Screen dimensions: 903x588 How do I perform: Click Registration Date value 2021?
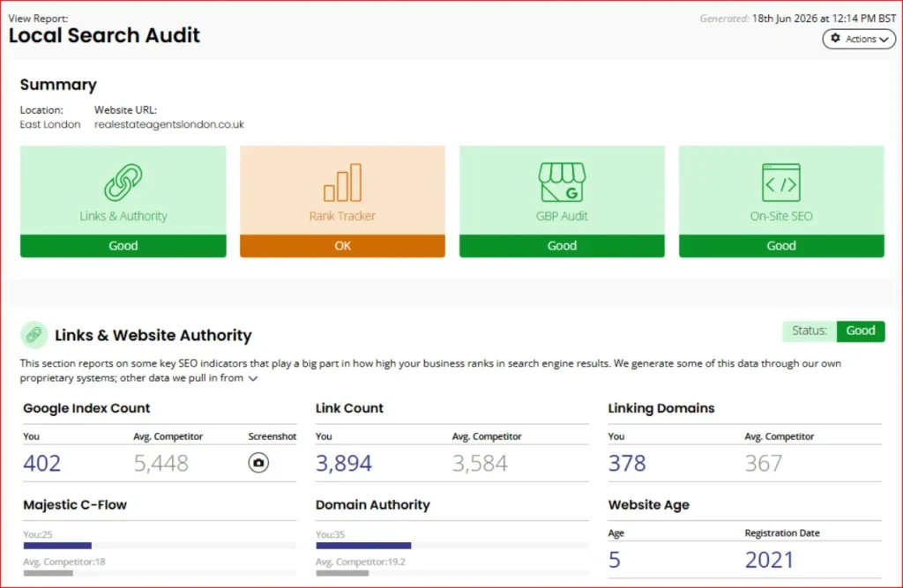(769, 560)
